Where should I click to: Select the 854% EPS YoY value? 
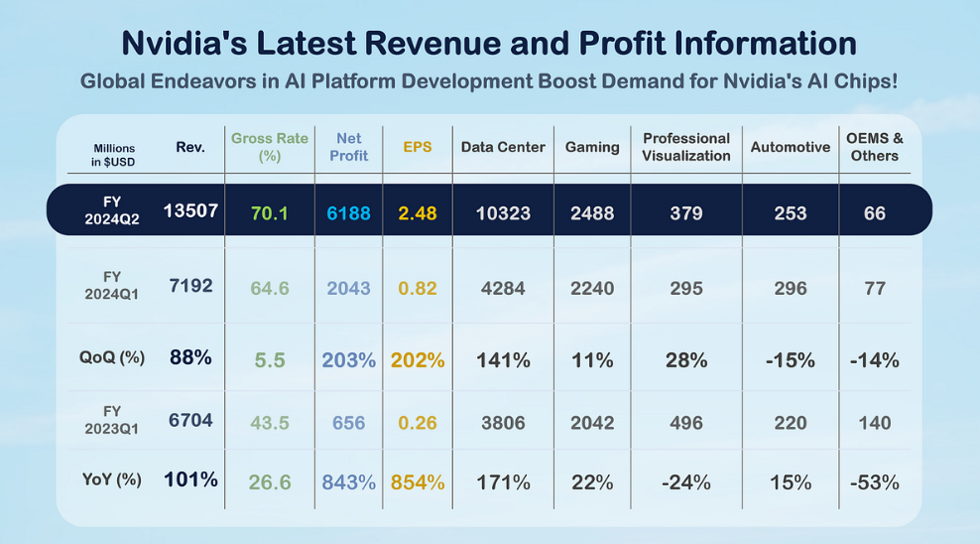coord(418,482)
